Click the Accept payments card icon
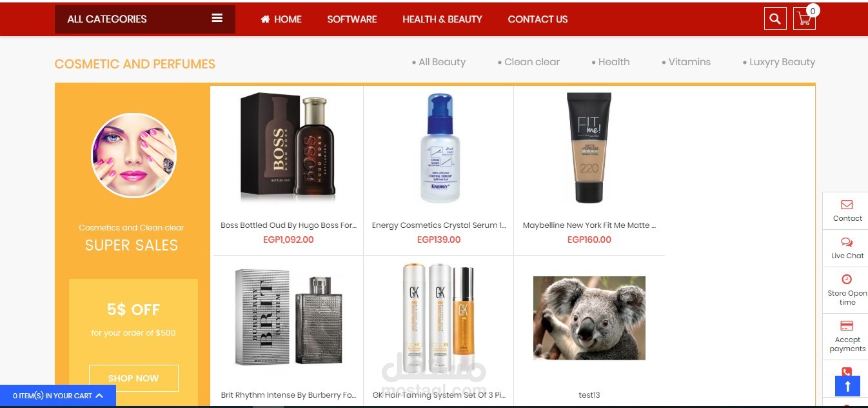 pyautogui.click(x=847, y=325)
